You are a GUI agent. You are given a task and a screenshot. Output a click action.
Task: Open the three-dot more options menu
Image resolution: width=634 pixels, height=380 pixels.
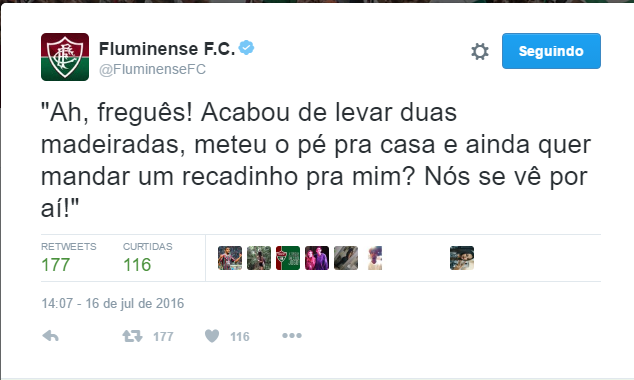(x=292, y=336)
